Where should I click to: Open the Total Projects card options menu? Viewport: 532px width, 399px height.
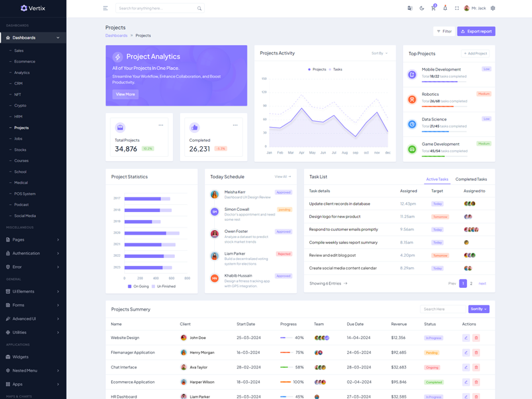click(x=161, y=125)
